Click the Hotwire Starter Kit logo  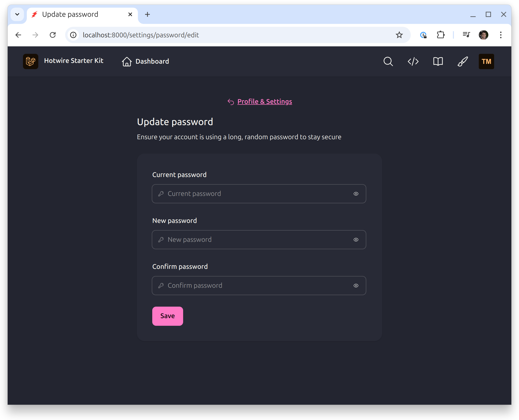30,61
